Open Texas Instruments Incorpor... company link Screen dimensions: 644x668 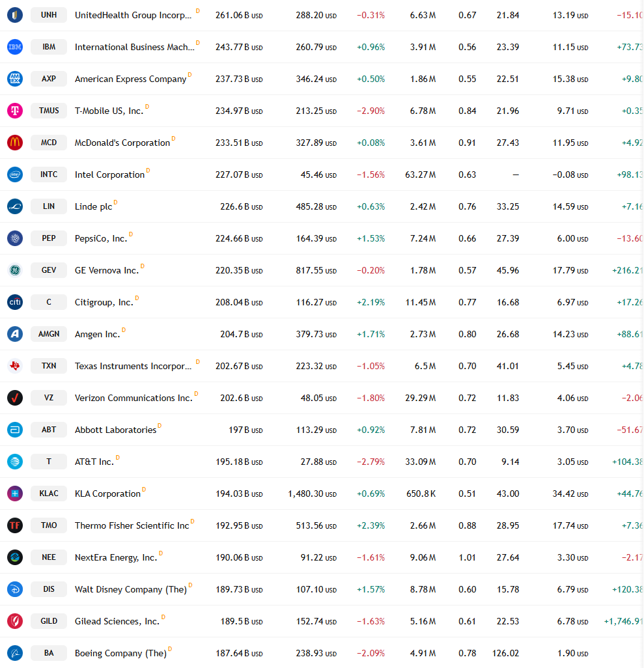[133, 367]
